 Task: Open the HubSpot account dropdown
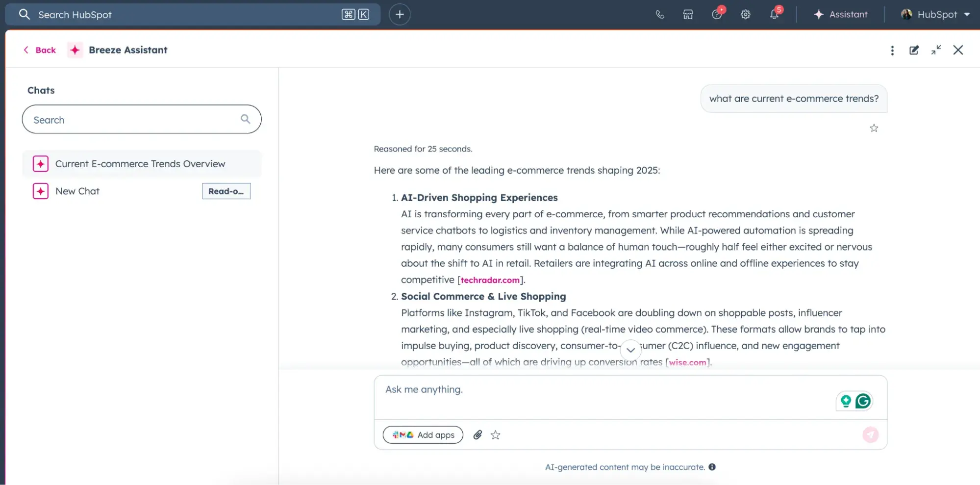click(935, 15)
